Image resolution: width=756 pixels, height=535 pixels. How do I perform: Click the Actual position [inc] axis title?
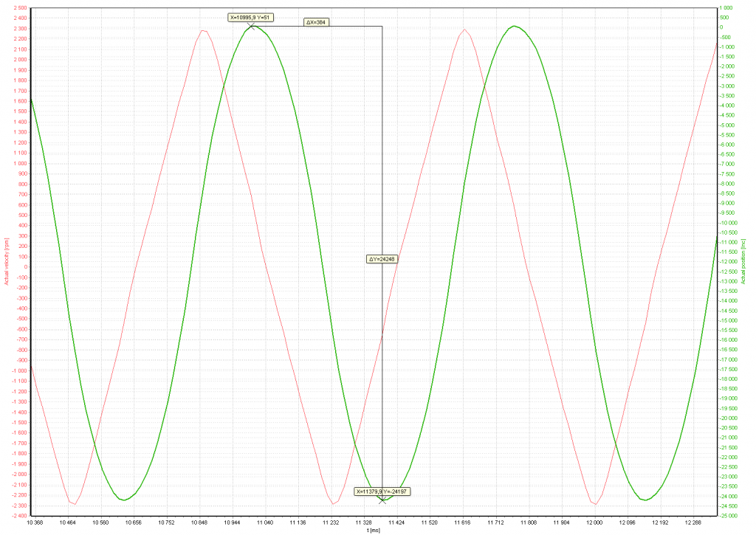coord(744,260)
